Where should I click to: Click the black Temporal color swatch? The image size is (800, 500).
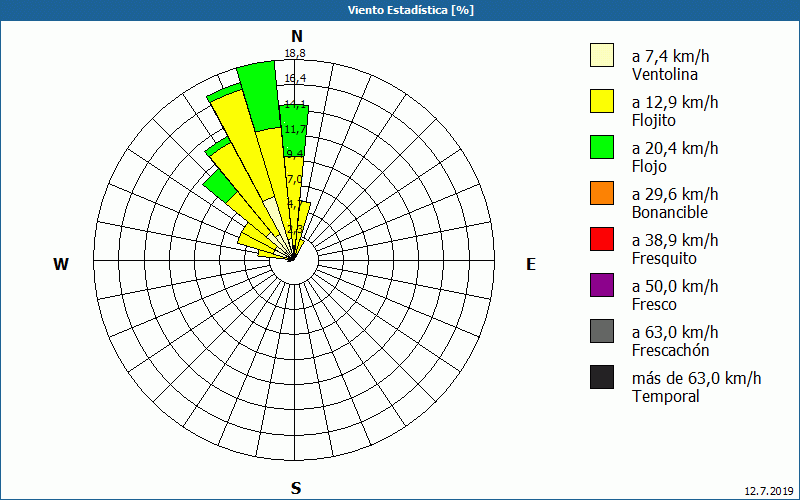(x=602, y=377)
